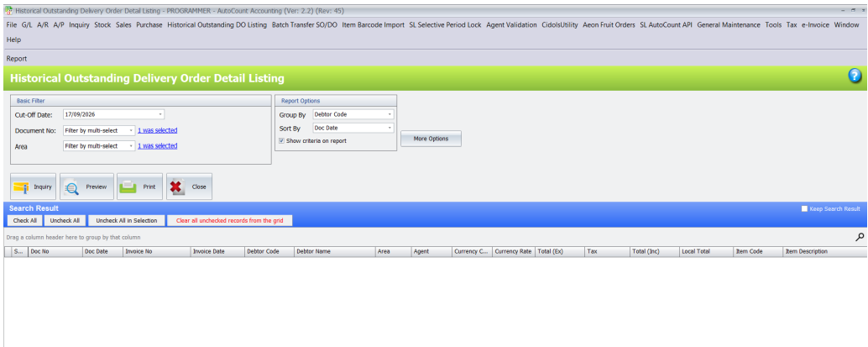Click the Debtor Name column header

pyautogui.click(x=334, y=252)
